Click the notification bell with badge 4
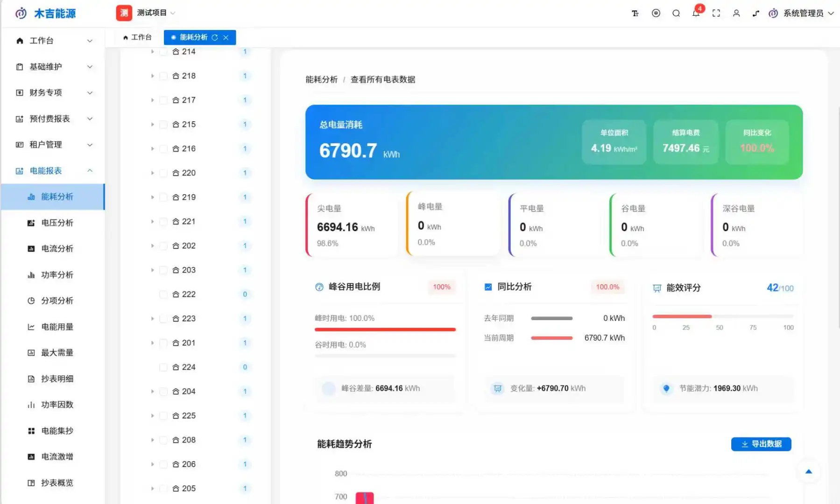 [695, 13]
